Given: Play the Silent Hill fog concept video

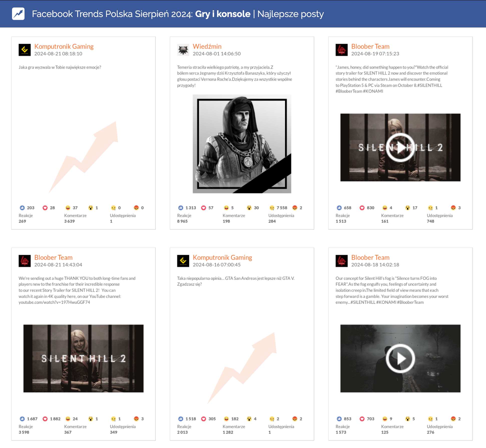Looking at the screenshot, I should (x=400, y=358).
